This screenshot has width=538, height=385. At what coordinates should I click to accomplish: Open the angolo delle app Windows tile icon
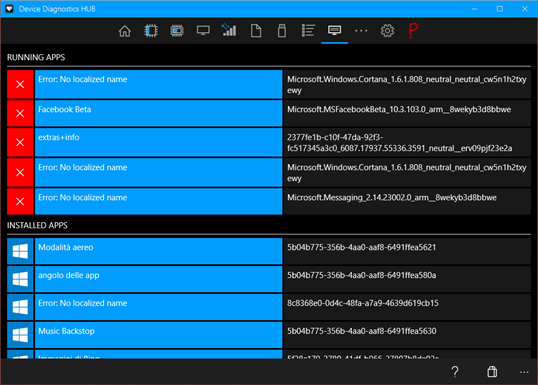[x=20, y=279]
